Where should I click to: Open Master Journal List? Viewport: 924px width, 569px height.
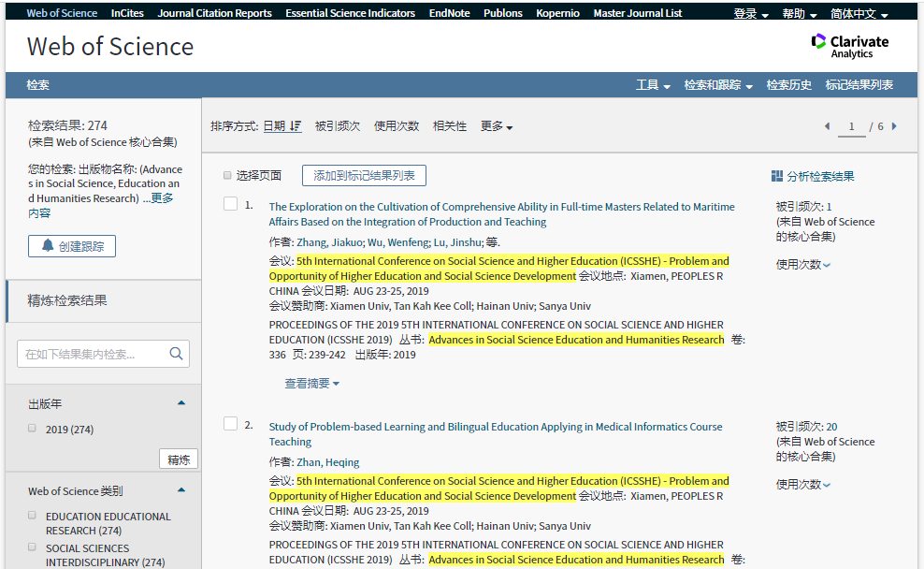pos(638,13)
